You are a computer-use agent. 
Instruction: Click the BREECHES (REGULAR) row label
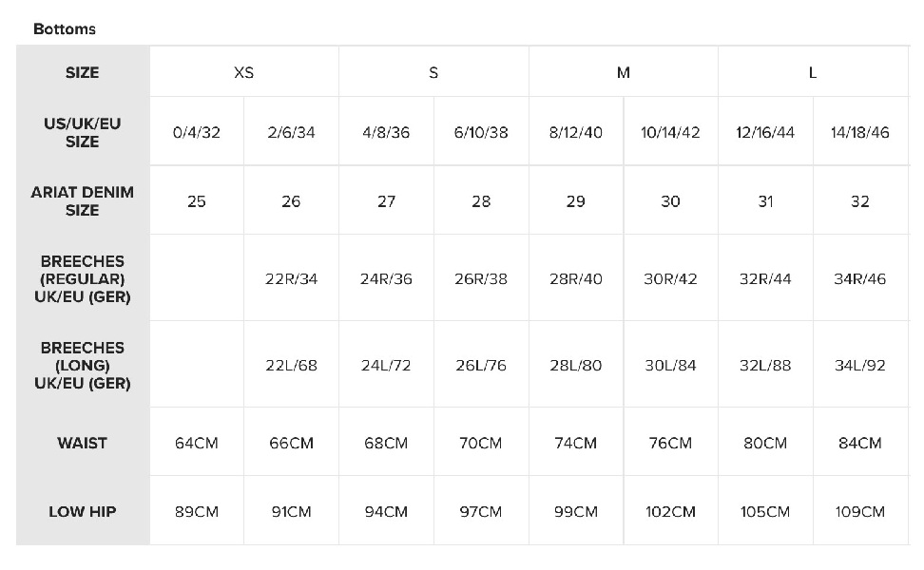click(83, 278)
